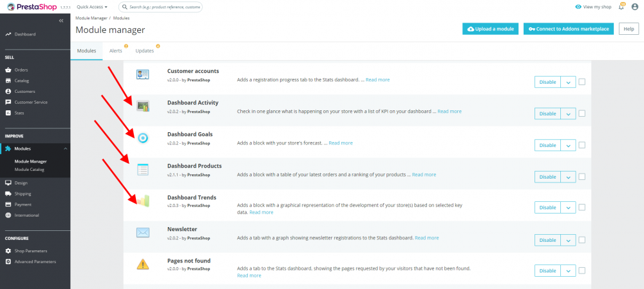Open Module Catalog in sidebar submenu

pos(29,169)
